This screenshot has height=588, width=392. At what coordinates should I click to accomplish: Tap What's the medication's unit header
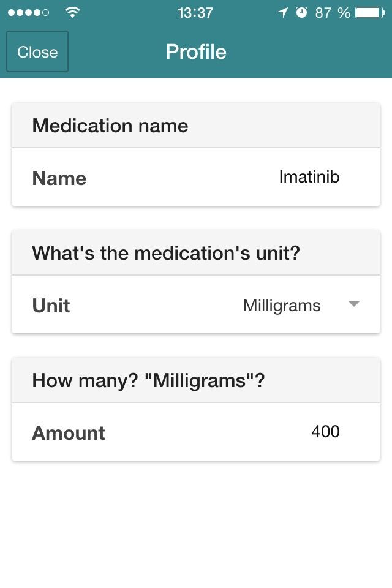tap(196, 253)
